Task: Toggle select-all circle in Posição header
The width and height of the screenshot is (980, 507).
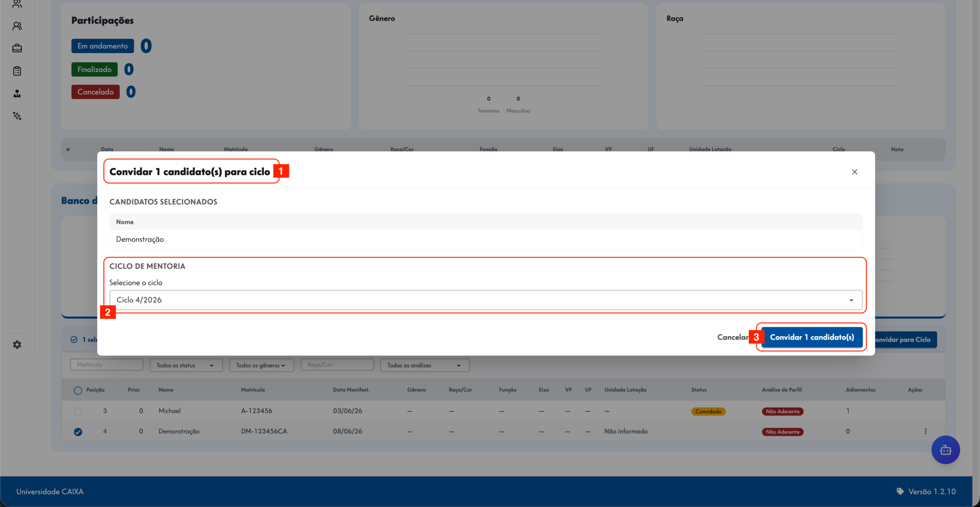Action: pyautogui.click(x=78, y=390)
